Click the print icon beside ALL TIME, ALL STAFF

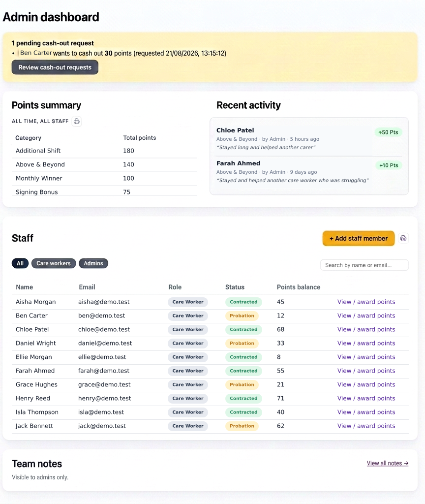76,121
